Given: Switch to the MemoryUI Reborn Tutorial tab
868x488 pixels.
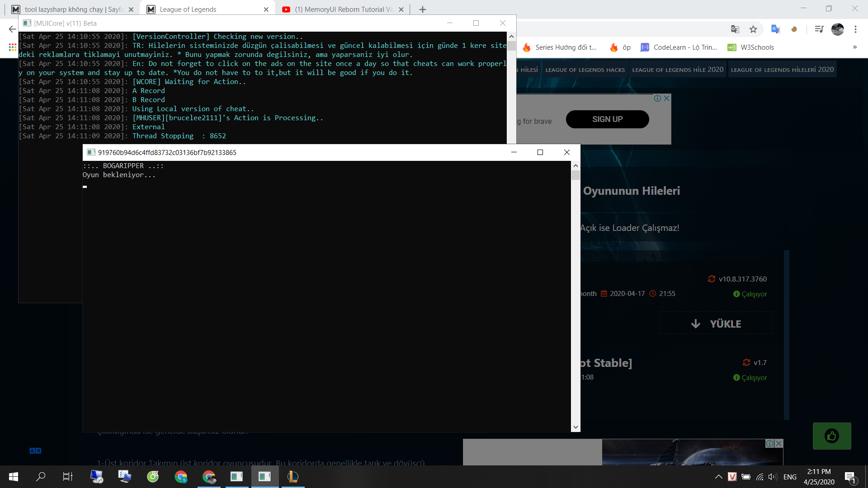Looking at the screenshot, I should coord(343,9).
